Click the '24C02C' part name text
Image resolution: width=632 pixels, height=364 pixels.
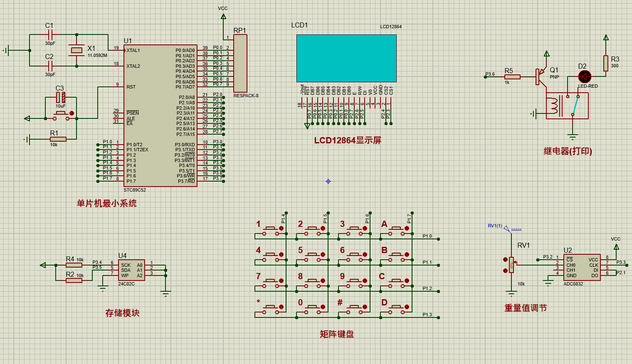click(126, 284)
